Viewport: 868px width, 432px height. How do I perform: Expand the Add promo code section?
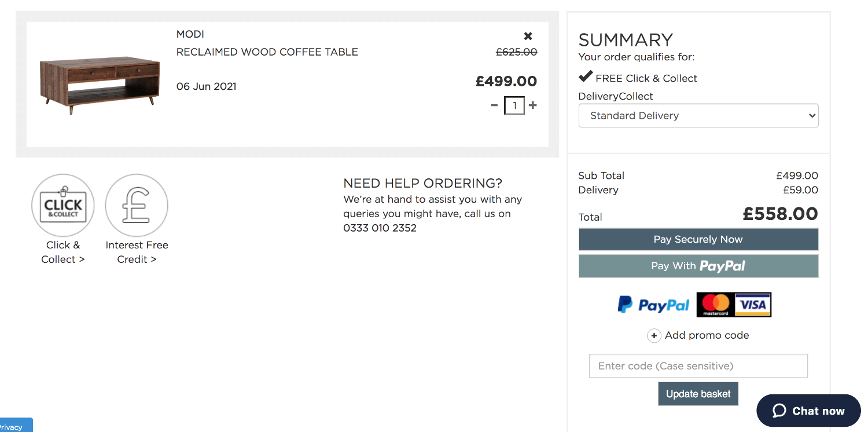pyautogui.click(x=707, y=335)
